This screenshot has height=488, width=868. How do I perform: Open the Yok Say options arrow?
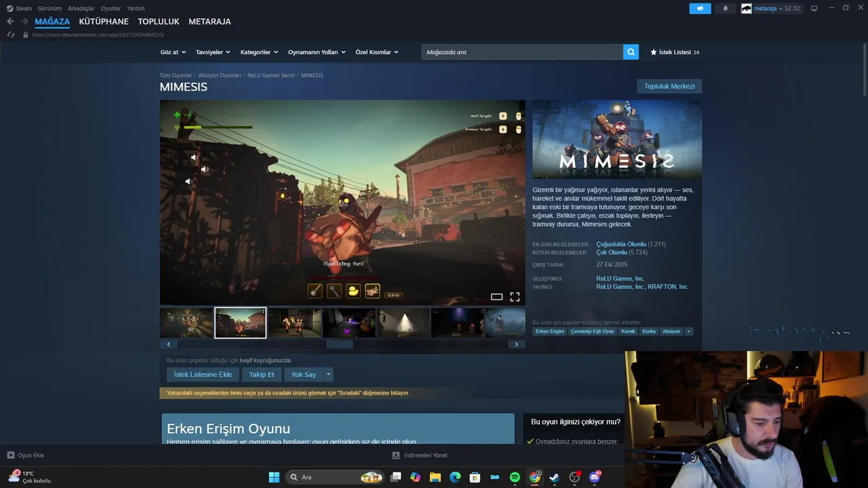[x=328, y=374]
